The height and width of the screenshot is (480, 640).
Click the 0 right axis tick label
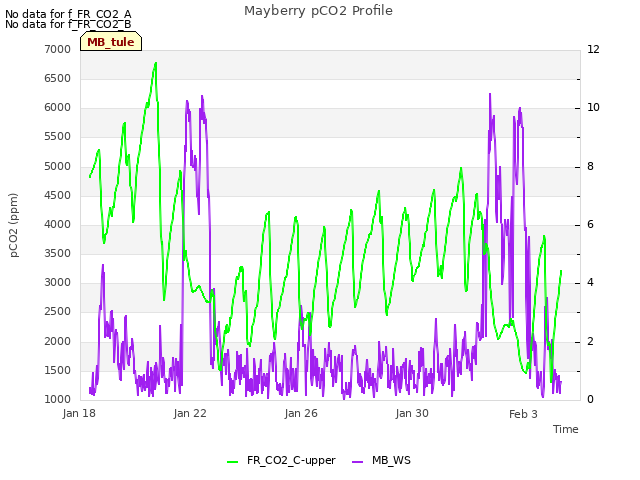[590, 400]
